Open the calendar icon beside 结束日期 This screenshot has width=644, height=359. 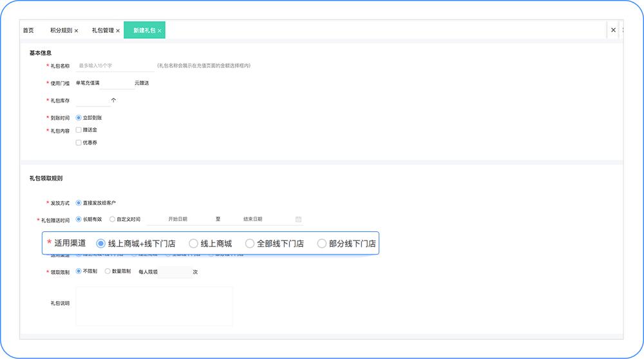click(x=299, y=219)
